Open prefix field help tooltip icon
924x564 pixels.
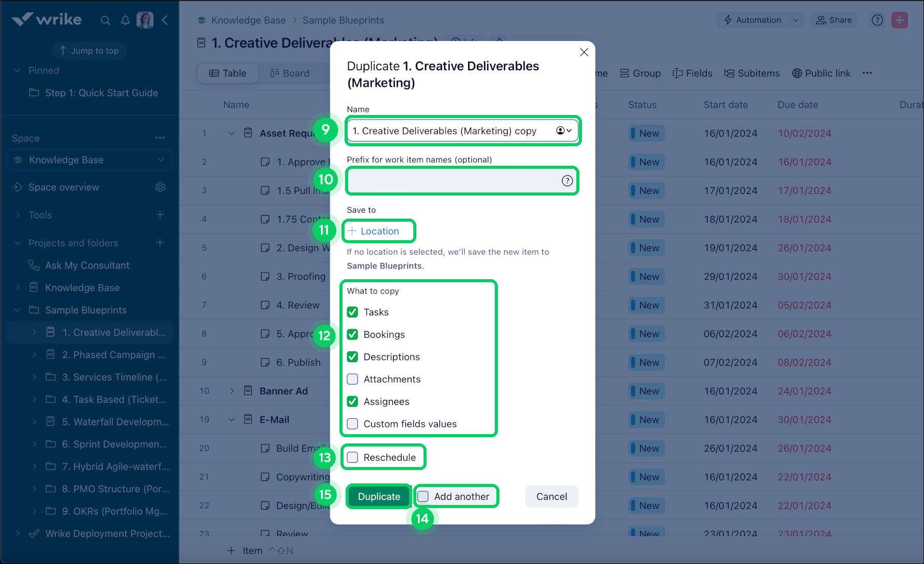coord(567,181)
